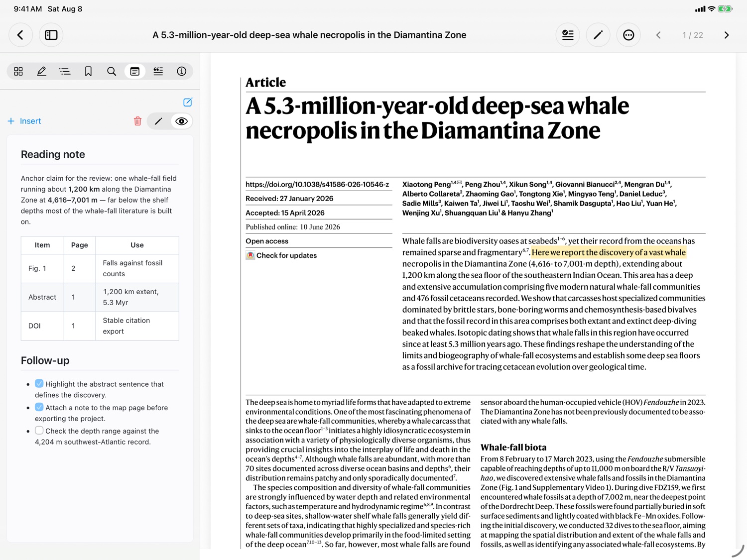Image resolution: width=747 pixels, height=560 pixels.
Task: Tap the page curl corner icon
Action: tap(738, 551)
